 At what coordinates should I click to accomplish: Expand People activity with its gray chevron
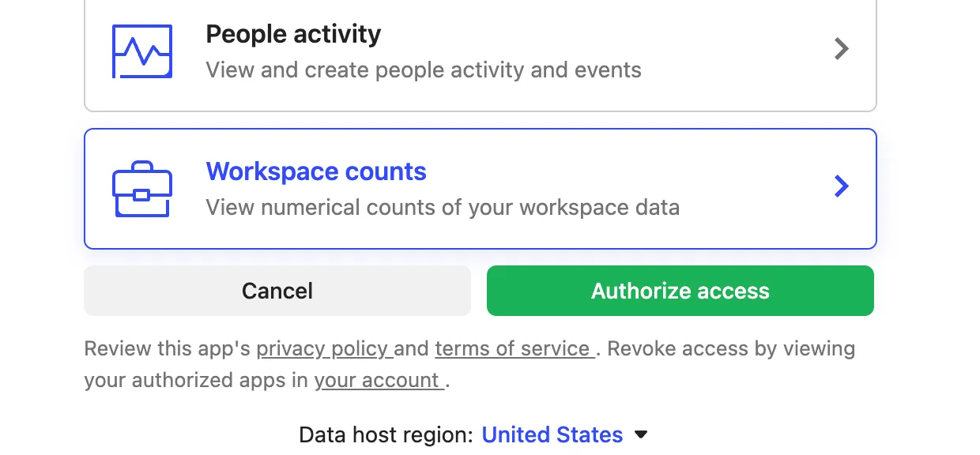tap(842, 50)
